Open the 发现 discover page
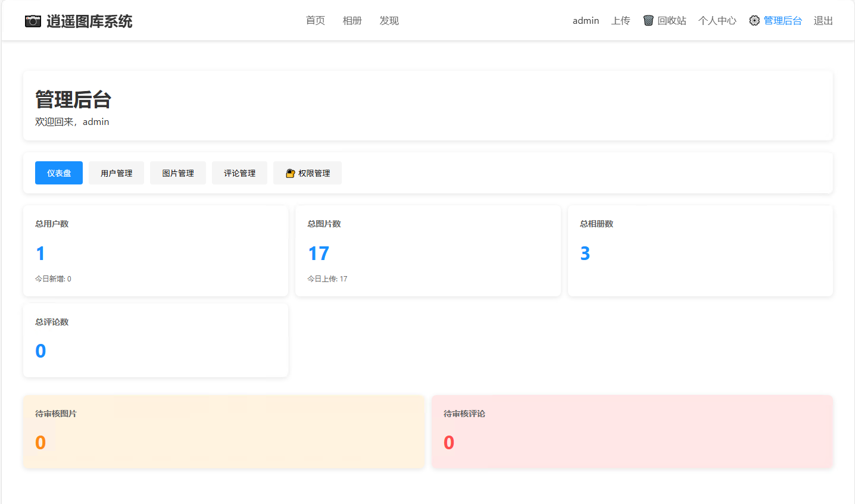 tap(389, 21)
